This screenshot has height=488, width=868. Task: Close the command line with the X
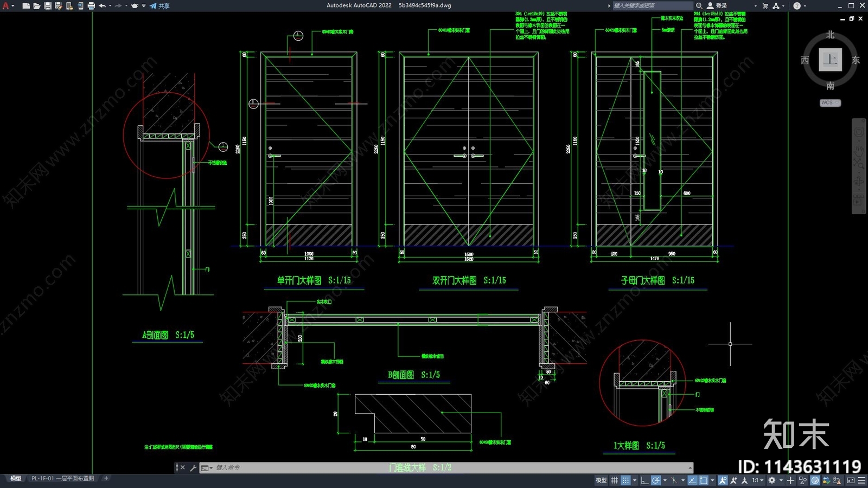(x=182, y=467)
